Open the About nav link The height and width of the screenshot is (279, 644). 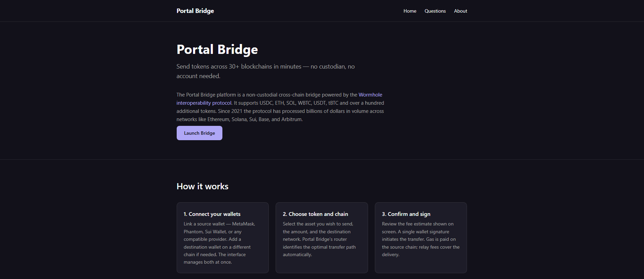click(x=460, y=11)
